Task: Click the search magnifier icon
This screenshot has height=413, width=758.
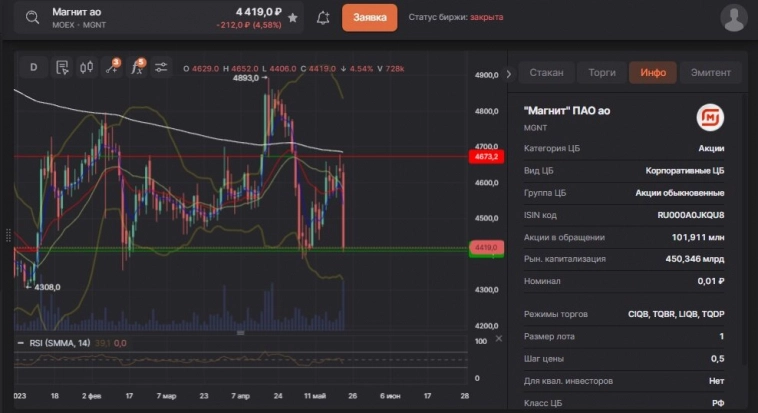Action: 32,18
